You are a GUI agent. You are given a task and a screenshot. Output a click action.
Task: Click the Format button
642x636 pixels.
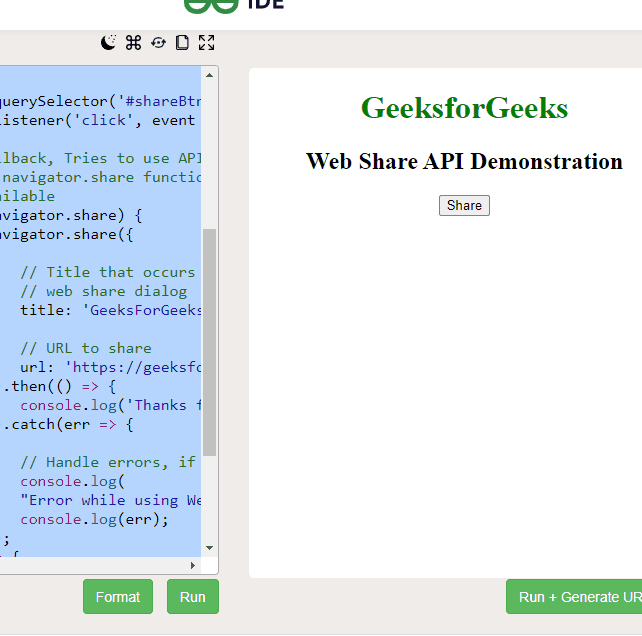pos(118,597)
